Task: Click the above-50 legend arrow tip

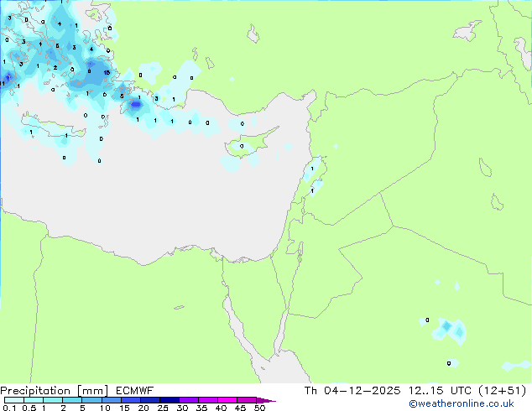Action: point(266,400)
